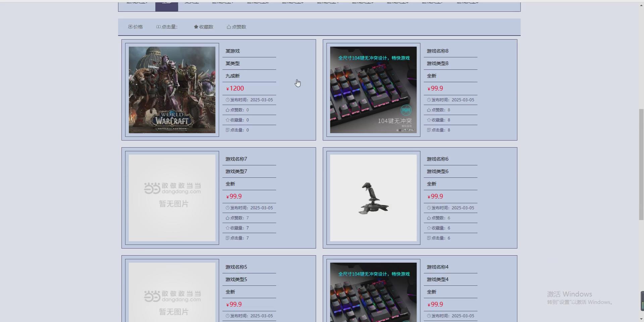Screen dimensions: 644x322
Task: Click star icon in 游戏名称6 card
Action: (429, 228)
